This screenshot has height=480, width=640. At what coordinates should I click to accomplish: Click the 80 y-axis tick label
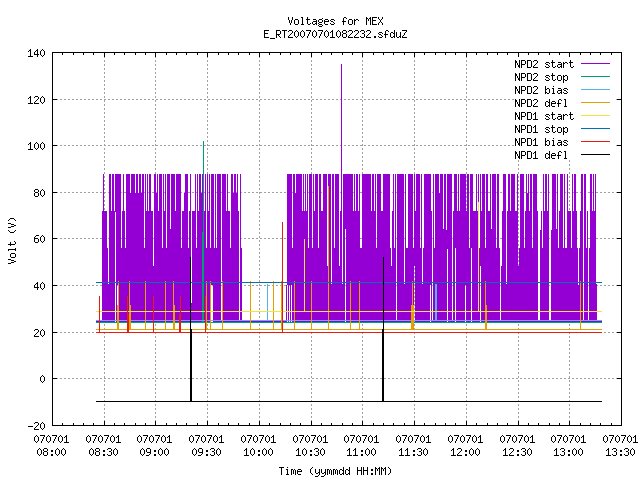pos(39,193)
